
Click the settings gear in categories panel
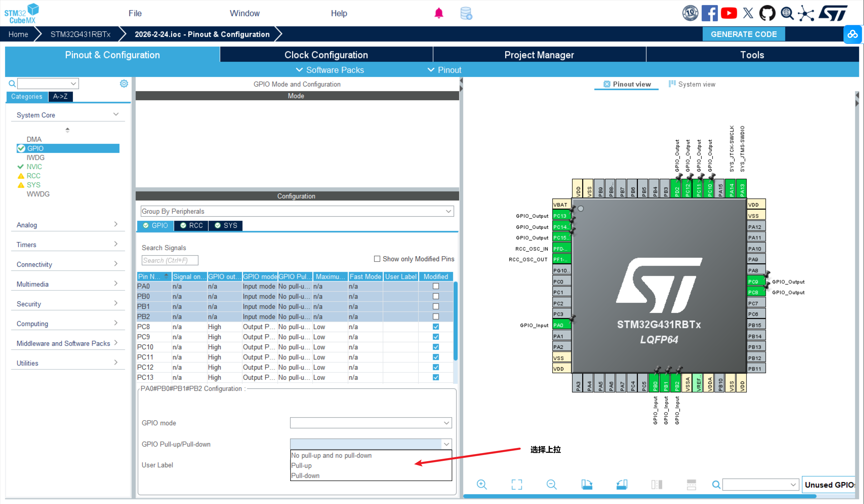[124, 84]
